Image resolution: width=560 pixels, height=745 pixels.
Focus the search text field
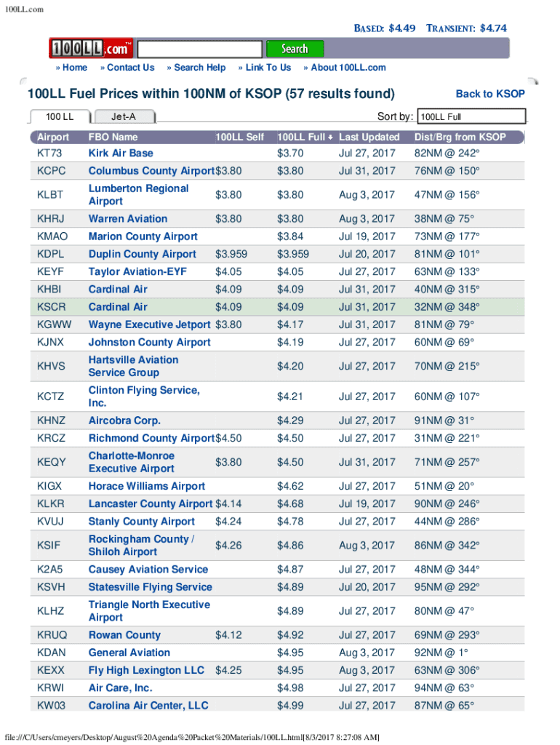pos(199,49)
